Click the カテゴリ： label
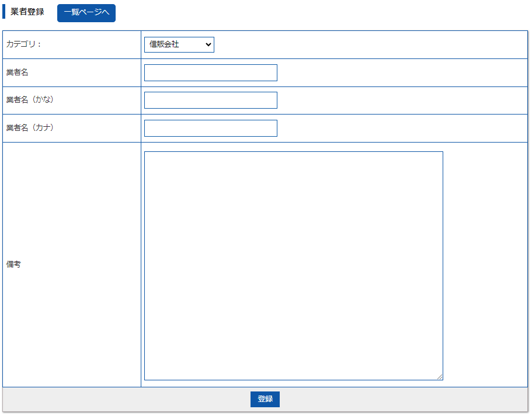This screenshot has width=532, height=416. (24, 44)
